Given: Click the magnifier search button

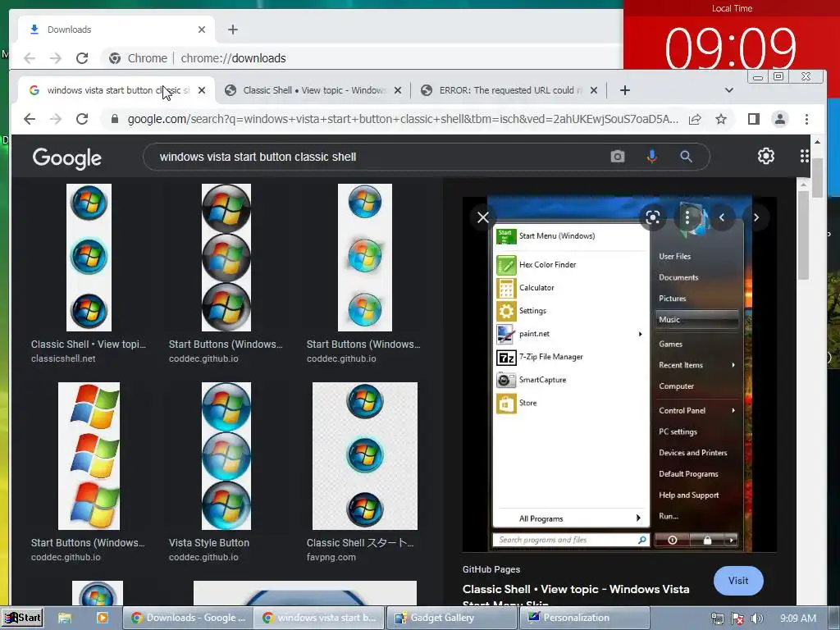Looking at the screenshot, I should [x=687, y=157].
